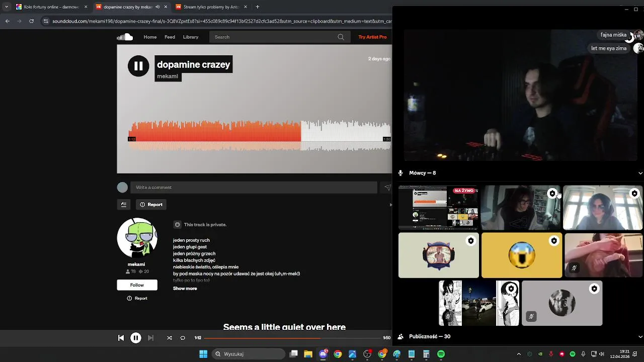
Task: Click the browser back arrow
Action: [x=7, y=21]
